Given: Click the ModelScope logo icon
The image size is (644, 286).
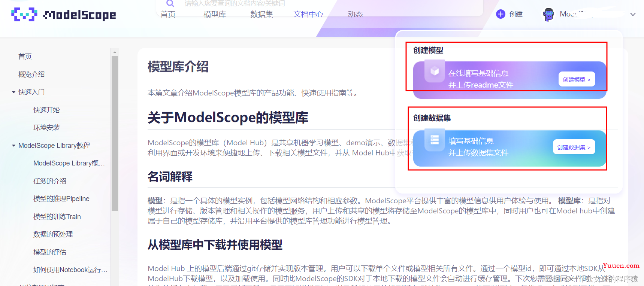Looking at the screenshot, I should pyautogui.click(x=24, y=14).
